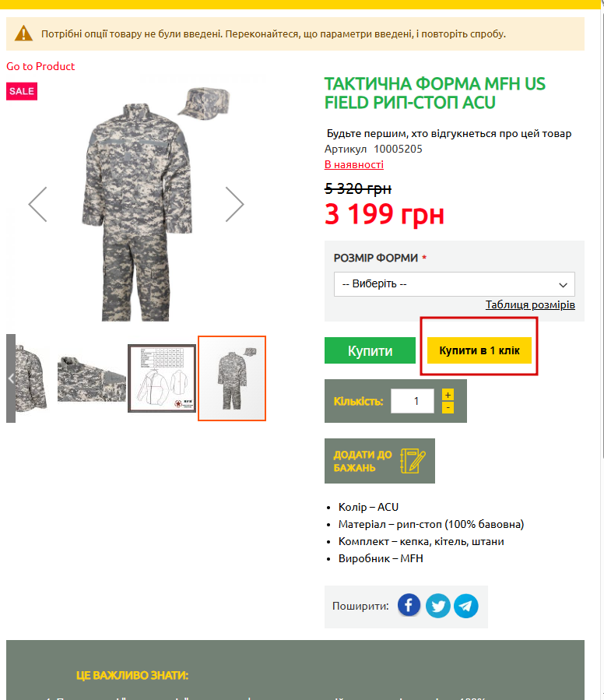The image size is (604, 700).
Task: Click the В наявності availability link
Action: point(354,164)
